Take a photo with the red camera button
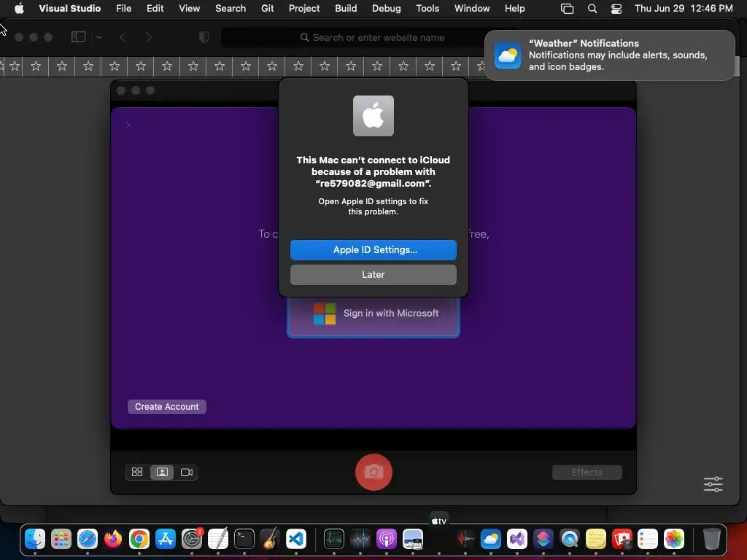The image size is (747, 560). click(373, 472)
